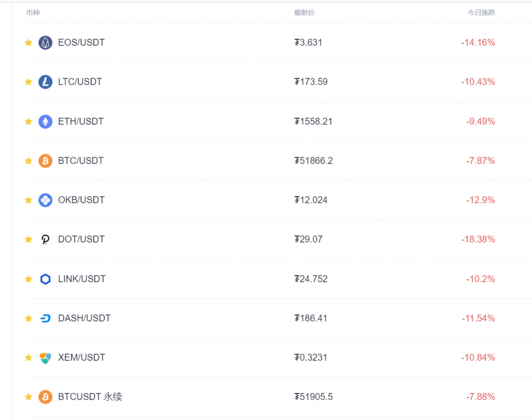This screenshot has width=532, height=420.
Task: Unfavorite EOS/USDT with its star
Action: point(29,43)
